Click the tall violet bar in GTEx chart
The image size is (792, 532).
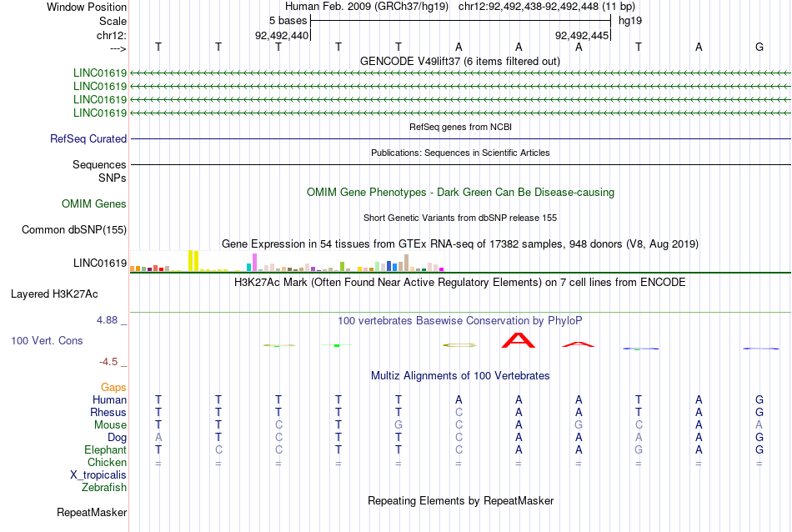[254, 263]
